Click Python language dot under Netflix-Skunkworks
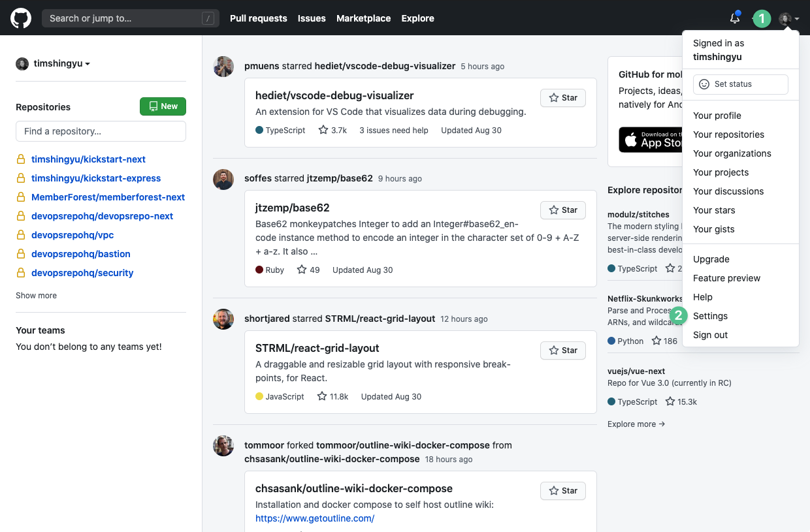Image resolution: width=810 pixels, height=532 pixels. click(x=611, y=341)
